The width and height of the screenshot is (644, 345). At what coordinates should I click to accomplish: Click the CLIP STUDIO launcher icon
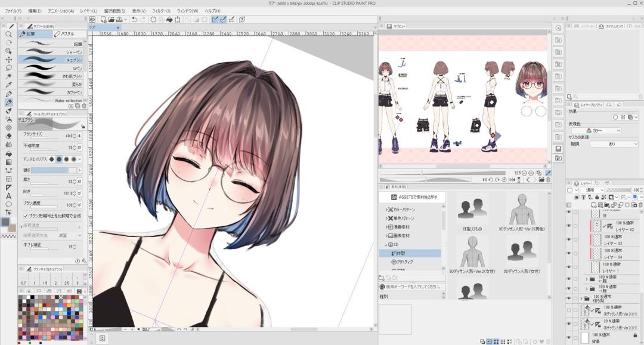pos(92,19)
